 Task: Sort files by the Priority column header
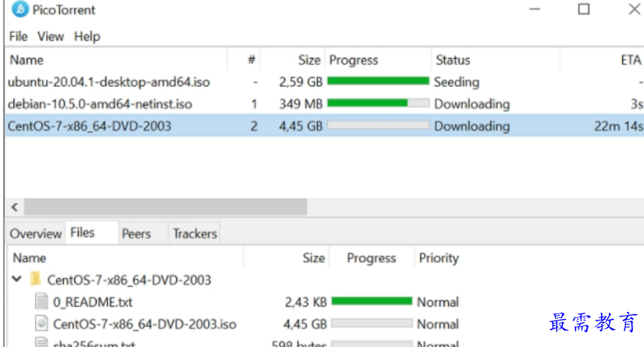pos(439,258)
